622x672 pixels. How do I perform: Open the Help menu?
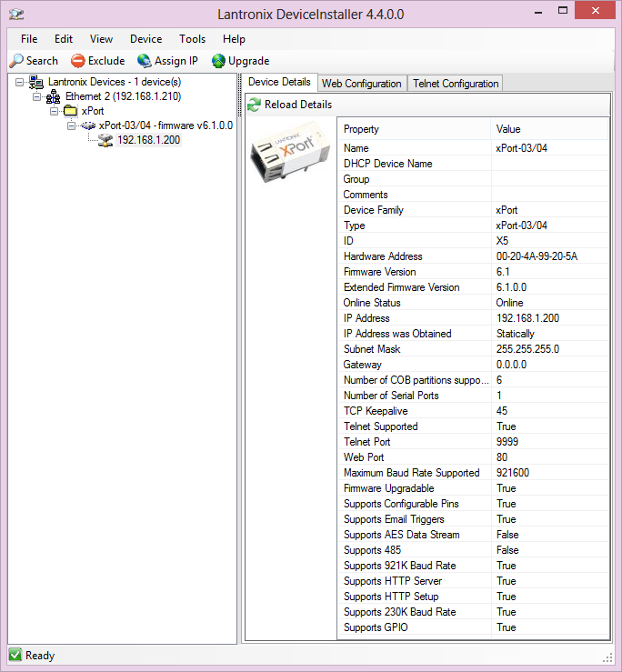pos(234,39)
